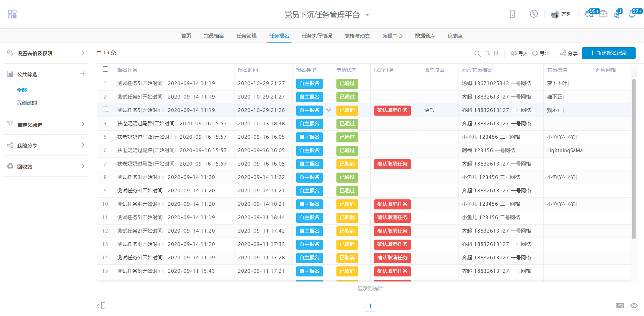Check the checkbox on the highlighted third row
The image size is (644, 316).
(x=105, y=110)
